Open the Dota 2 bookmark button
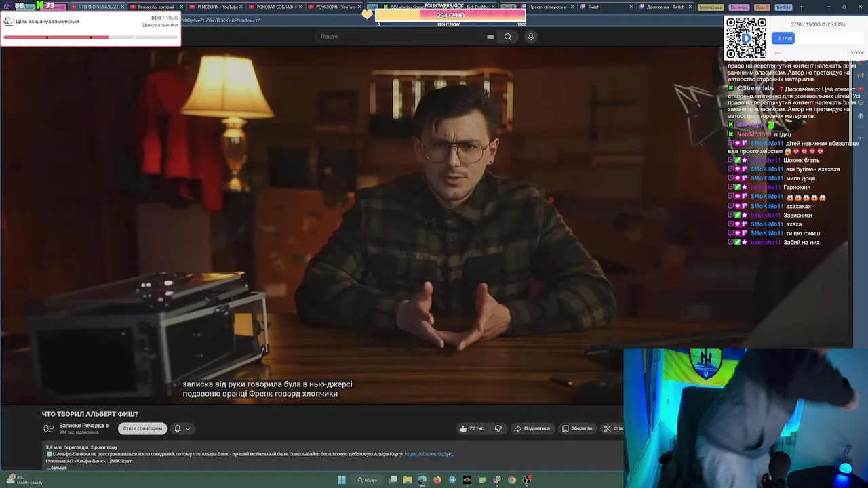The height and width of the screenshot is (488, 868). coord(762,7)
